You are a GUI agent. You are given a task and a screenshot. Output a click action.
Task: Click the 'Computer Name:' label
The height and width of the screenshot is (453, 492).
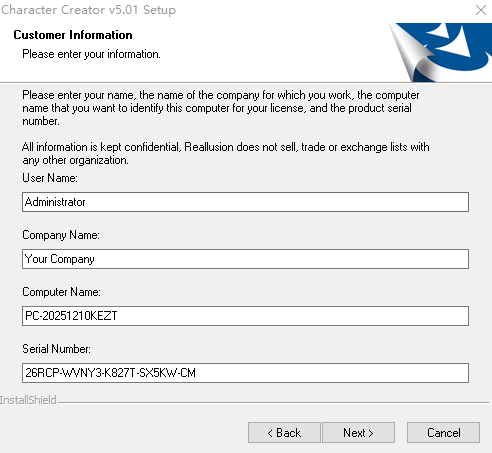click(61, 292)
